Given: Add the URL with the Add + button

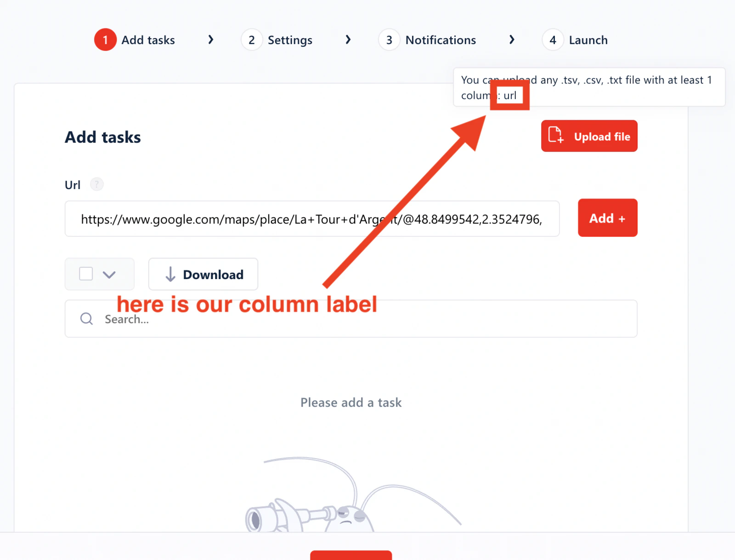Looking at the screenshot, I should click(x=607, y=218).
